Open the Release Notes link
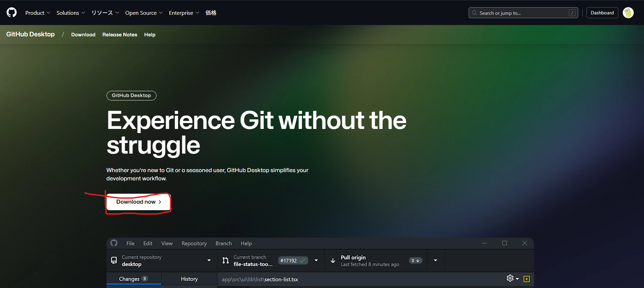This screenshot has width=644, height=288. 120,35
